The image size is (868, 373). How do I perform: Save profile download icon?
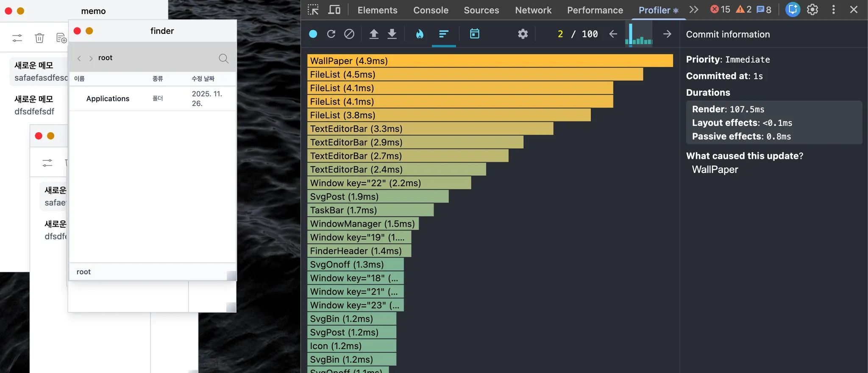392,34
